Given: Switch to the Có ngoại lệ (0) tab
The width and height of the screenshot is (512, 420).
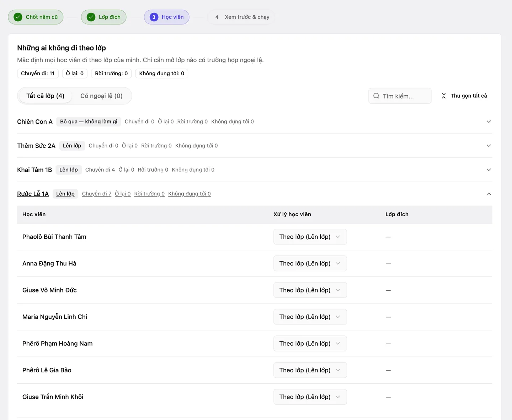Looking at the screenshot, I should 101,96.
